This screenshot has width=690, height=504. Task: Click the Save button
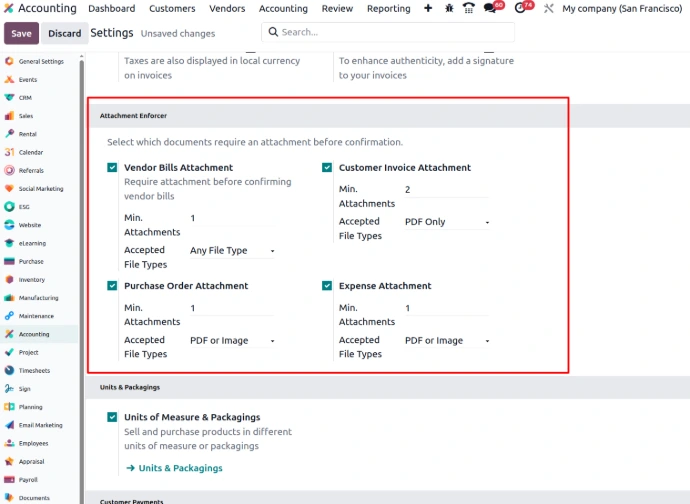click(x=21, y=33)
